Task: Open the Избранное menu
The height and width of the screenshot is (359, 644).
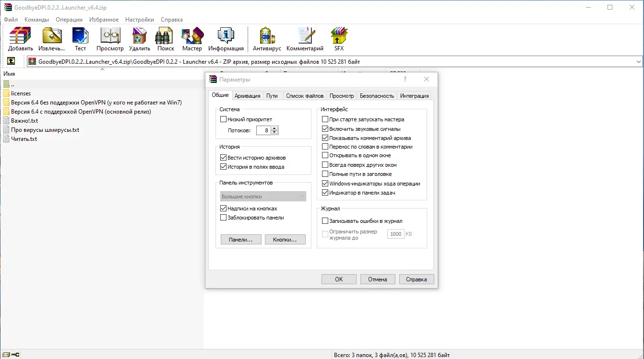Action: click(104, 20)
